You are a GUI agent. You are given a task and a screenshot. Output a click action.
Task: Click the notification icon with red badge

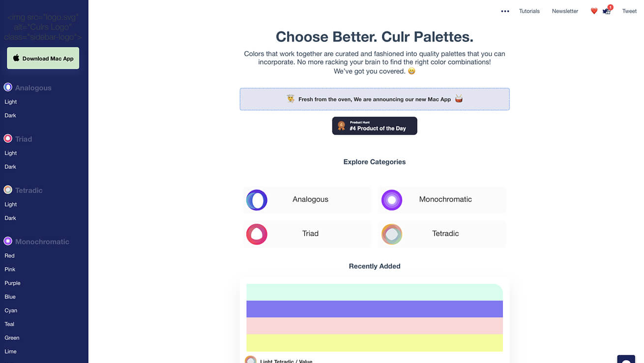point(607,11)
